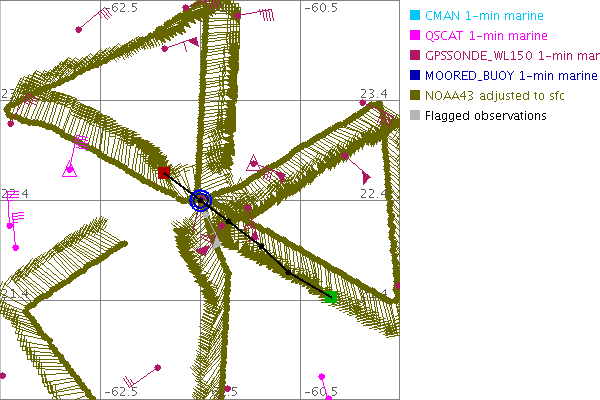Click the red square track start marker
The image size is (600, 400).
point(163,173)
